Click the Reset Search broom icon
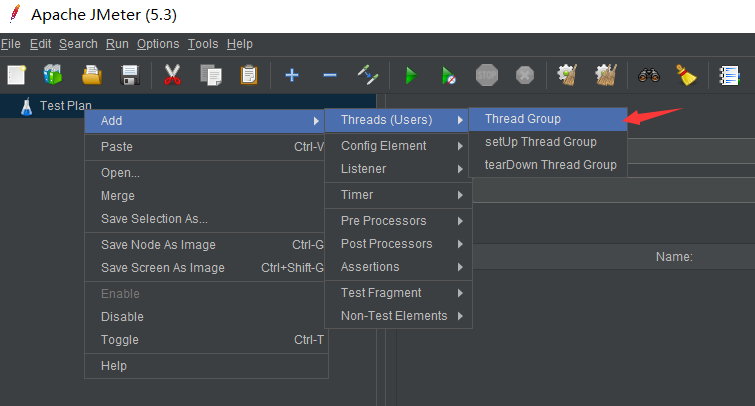The image size is (755, 406). 686,75
